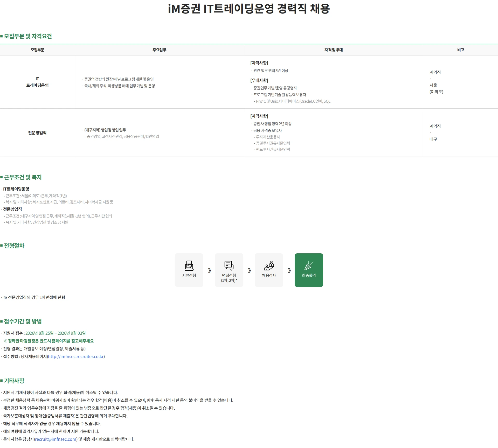Click 서울 (여의도) in the 비고 column
498x448 pixels.
point(436,88)
